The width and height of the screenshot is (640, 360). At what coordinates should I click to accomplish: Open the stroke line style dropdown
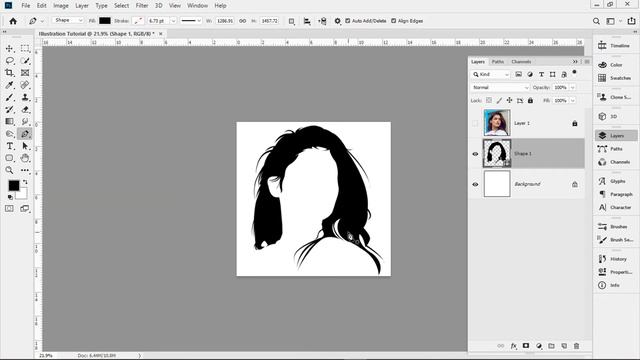point(191,20)
